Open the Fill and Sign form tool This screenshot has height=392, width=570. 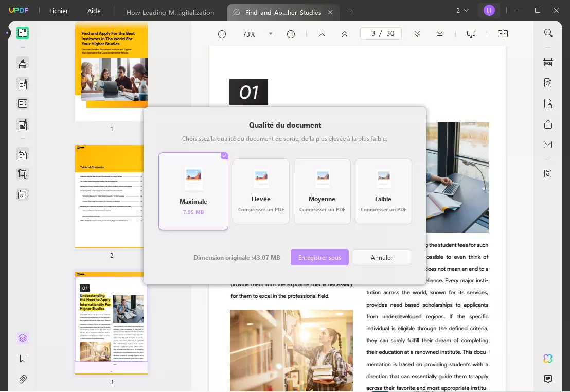[x=23, y=124]
